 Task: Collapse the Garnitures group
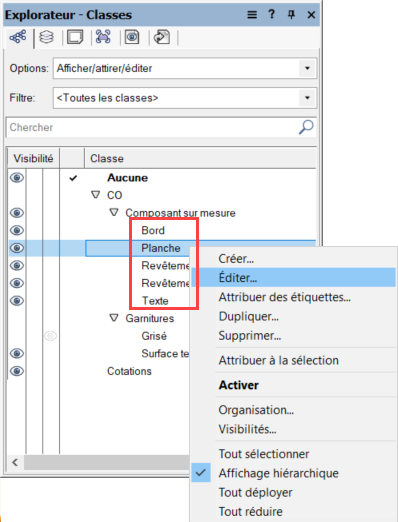point(114,318)
